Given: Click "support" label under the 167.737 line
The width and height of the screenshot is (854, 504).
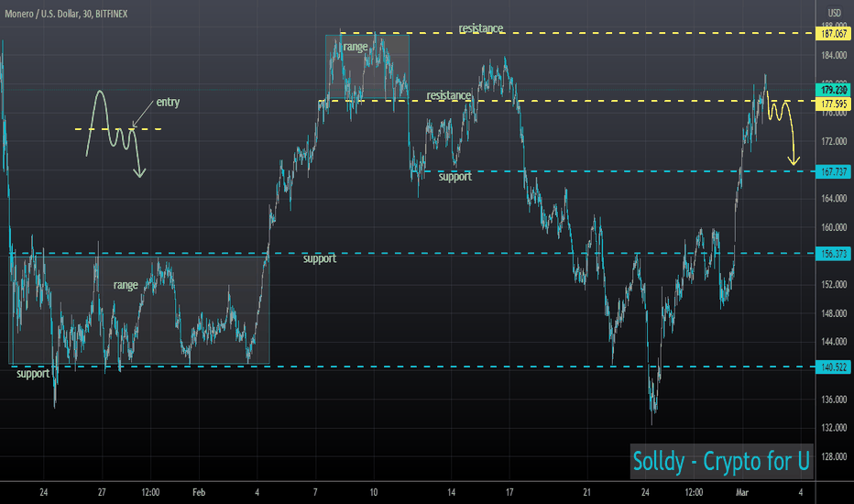Looking at the screenshot, I should coord(454,177).
